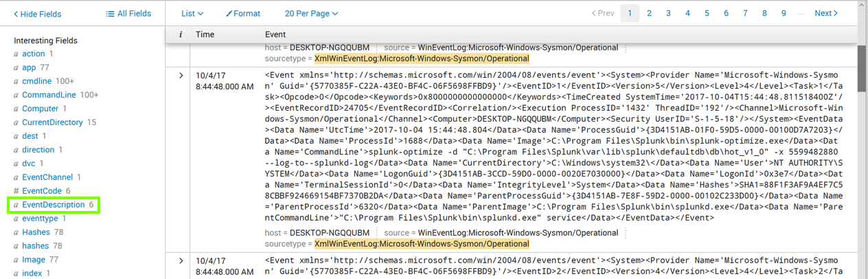Open the All Fields list
The height and width of the screenshot is (279, 868).
pyautogui.click(x=128, y=14)
